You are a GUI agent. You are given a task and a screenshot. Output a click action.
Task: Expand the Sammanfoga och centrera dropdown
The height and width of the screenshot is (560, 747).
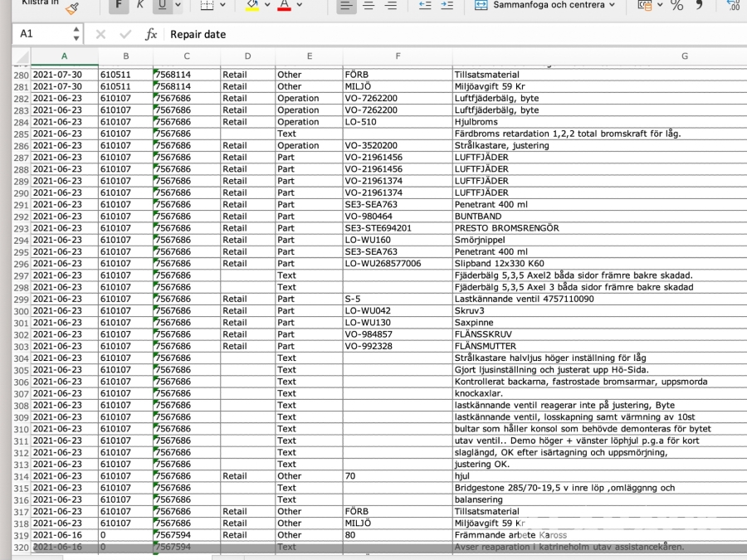tap(613, 6)
